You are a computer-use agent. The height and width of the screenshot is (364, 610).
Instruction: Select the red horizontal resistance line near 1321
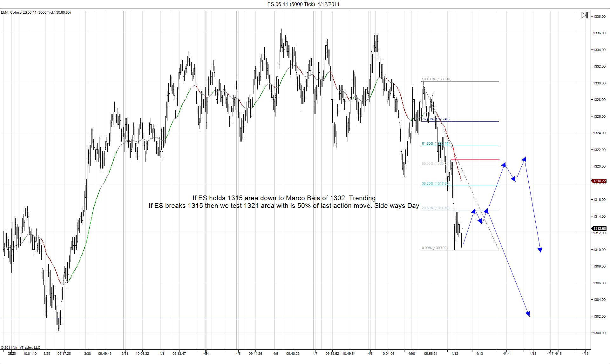tap(475, 160)
